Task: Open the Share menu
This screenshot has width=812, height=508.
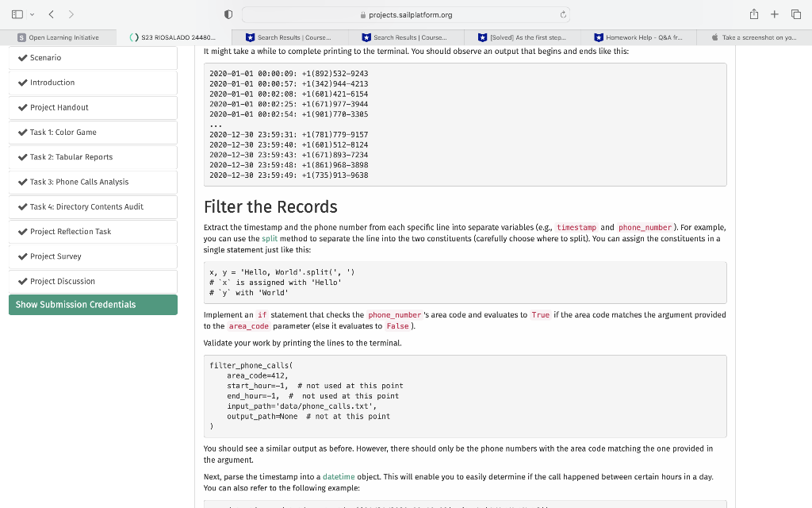Action: click(754, 13)
